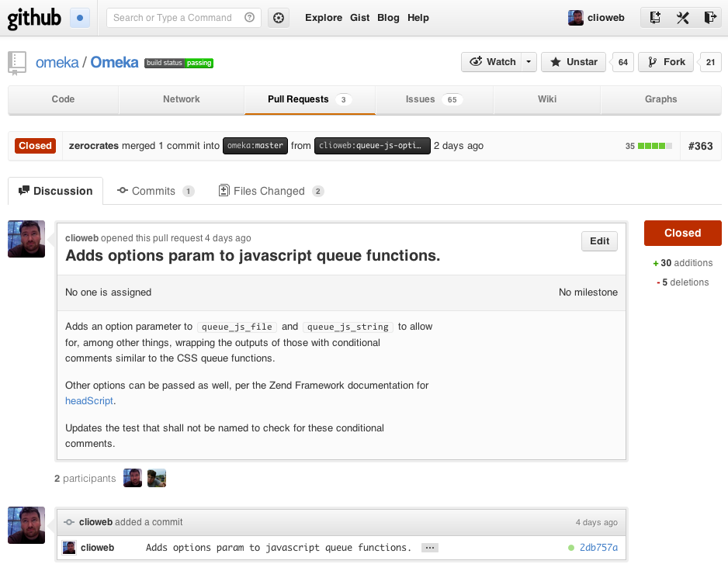This screenshot has height=571, width=728.
Task: Click the second participant avatar
Action: point(157,478)
